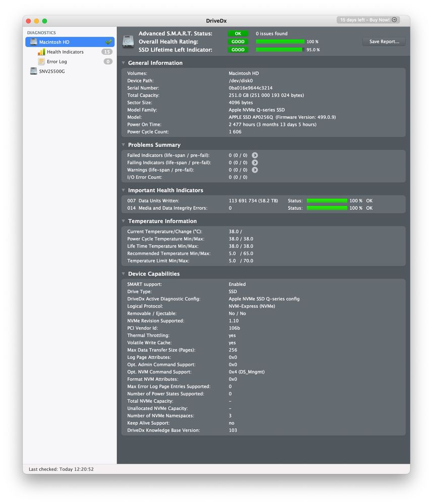Click the arrow next to Failing Indicators
433x504 pixels.
[x=254, y=162]
